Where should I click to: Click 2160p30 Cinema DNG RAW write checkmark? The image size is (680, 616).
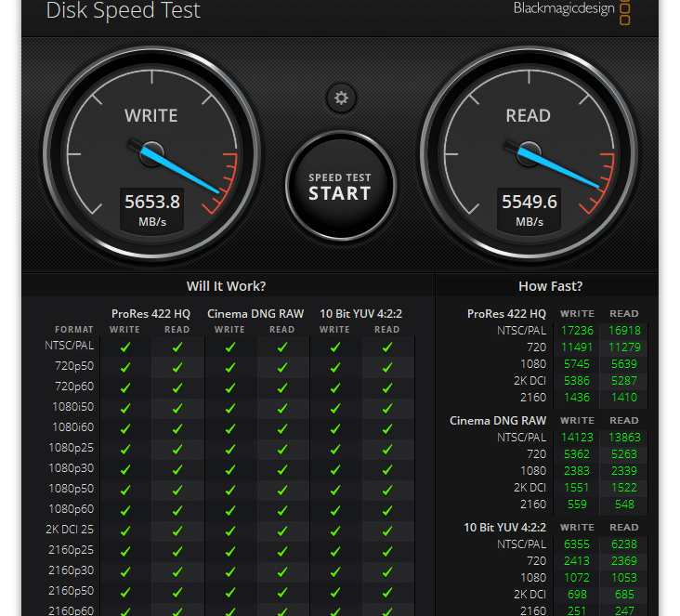click(x=230, y=571)
